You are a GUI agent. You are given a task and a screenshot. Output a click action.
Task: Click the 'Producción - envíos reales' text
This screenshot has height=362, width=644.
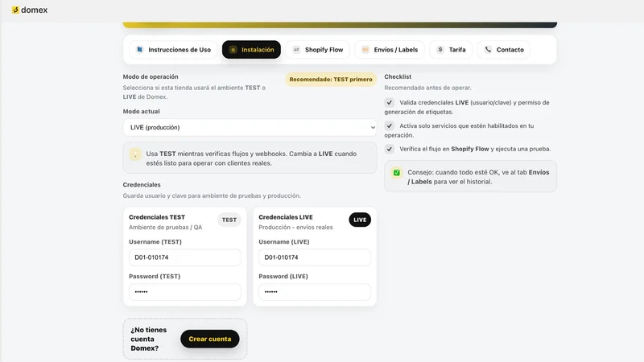pyautogui.click(x=295, y=228)
